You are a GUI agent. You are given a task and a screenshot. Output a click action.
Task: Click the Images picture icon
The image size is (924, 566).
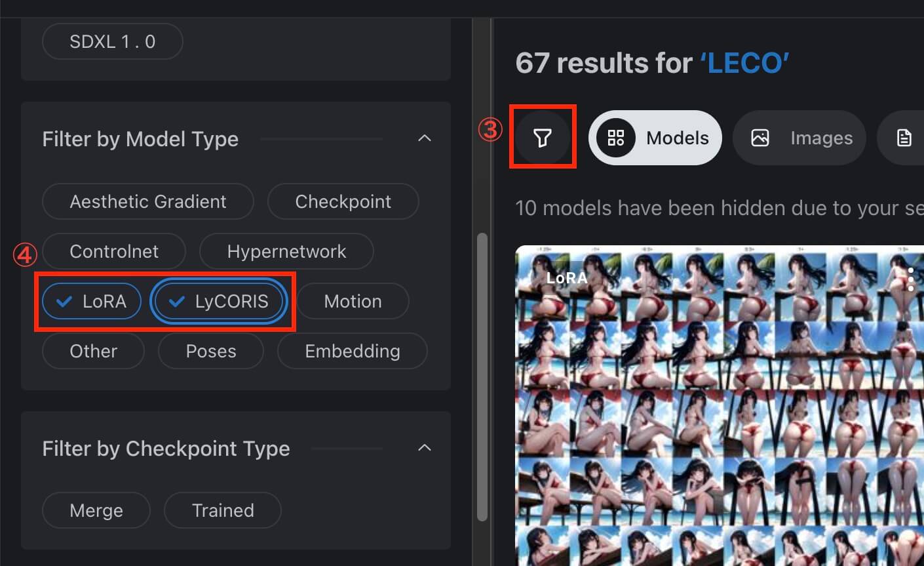(760, 138)
